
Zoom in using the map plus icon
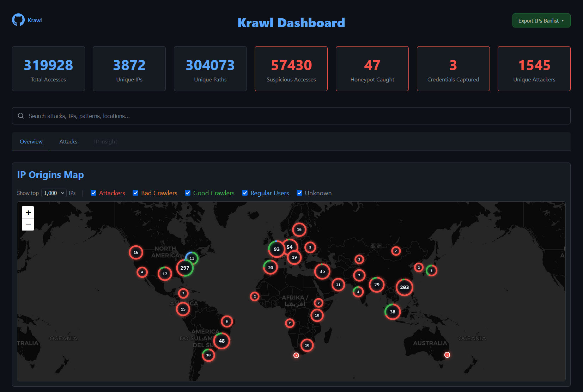click(x=28, y=212)
